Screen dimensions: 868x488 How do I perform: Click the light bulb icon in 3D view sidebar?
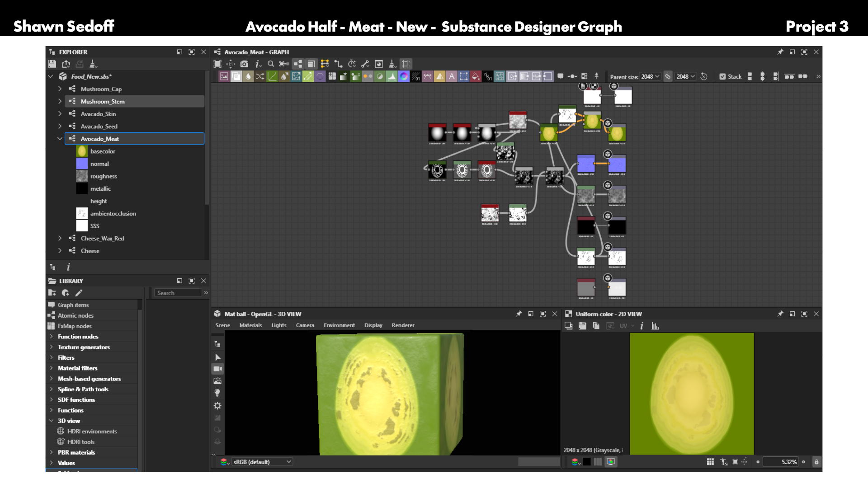pyautogui.click(x=217, y=393)
